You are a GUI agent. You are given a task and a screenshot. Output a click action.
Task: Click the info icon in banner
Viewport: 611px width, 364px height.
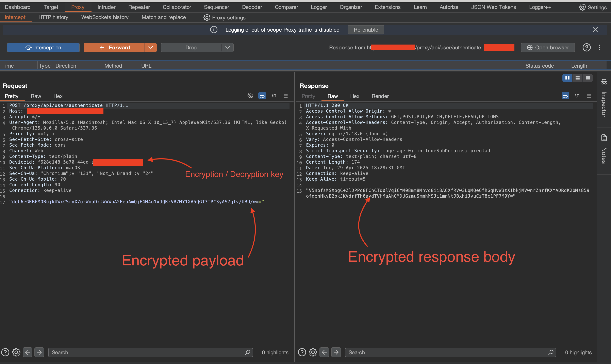coord(214,30)
